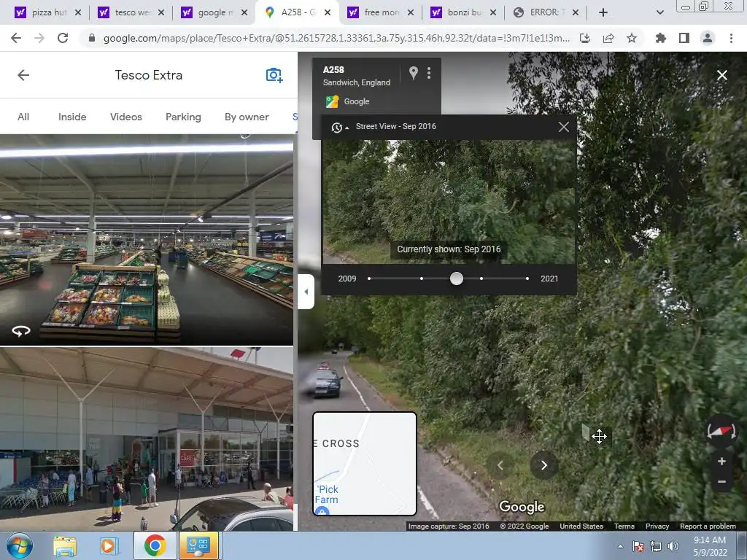
Task: Open the Chrome profile avatar
Action: coord(708,38)
